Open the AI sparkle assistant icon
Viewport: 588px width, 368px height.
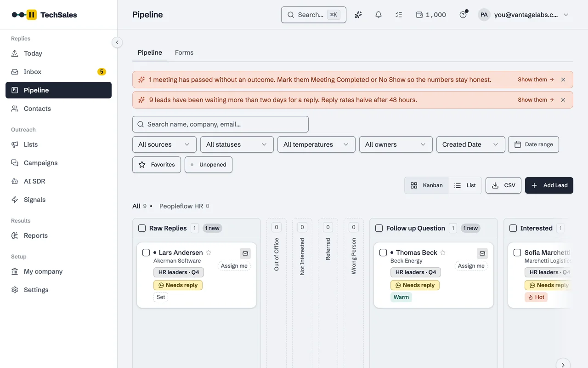[358, 15]
